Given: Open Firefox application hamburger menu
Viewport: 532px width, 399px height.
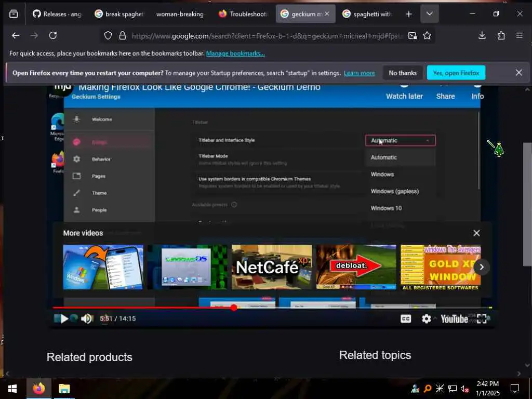Looking at the screenshot, I should 520,36.
